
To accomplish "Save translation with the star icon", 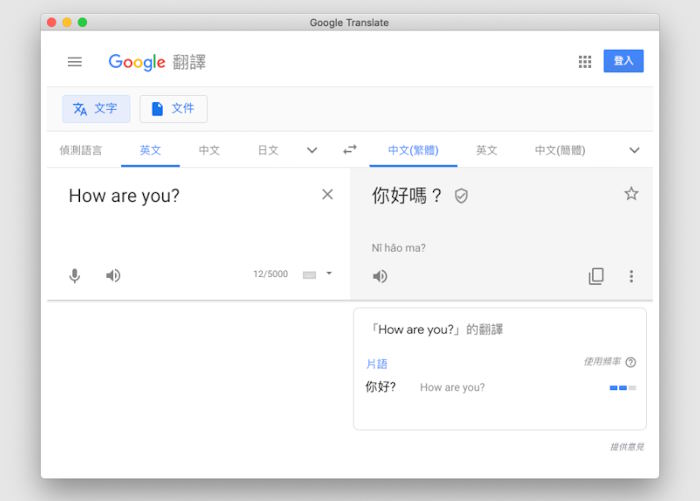I will 631,194.
